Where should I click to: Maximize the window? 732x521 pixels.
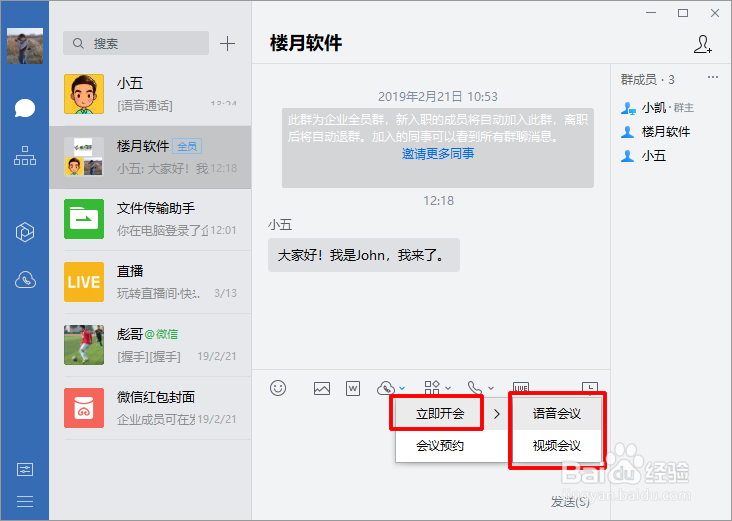683,13
